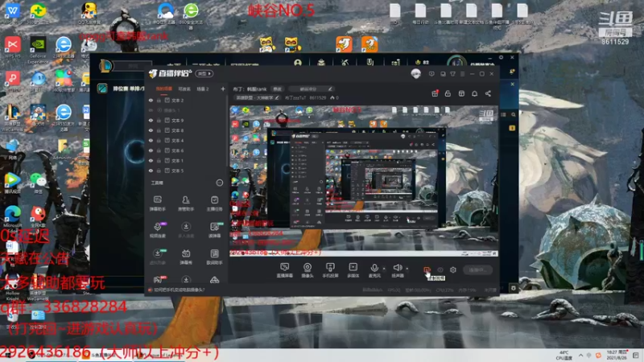Open the 如何把手机变成电脑摄像头 help link
The width and height of the screenshot is (644, 362).
(179, 290)
